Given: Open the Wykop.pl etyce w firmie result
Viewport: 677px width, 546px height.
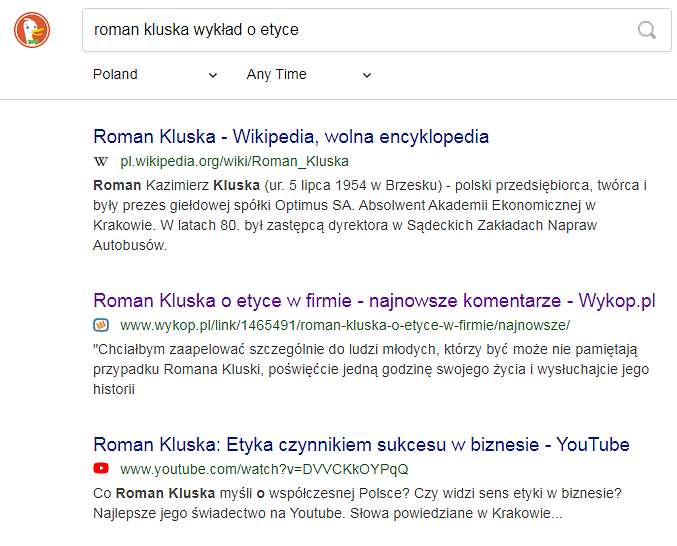Looking at the screenshot, I should [374, 300].
